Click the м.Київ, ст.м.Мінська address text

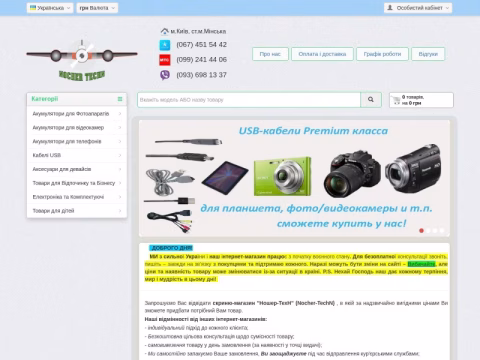coord(198,31)
